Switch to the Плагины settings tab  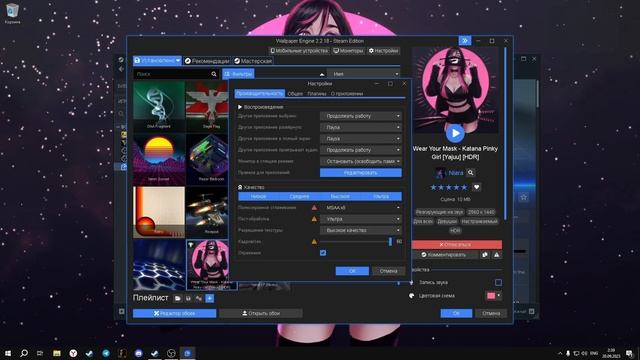[x=316, y=93]
